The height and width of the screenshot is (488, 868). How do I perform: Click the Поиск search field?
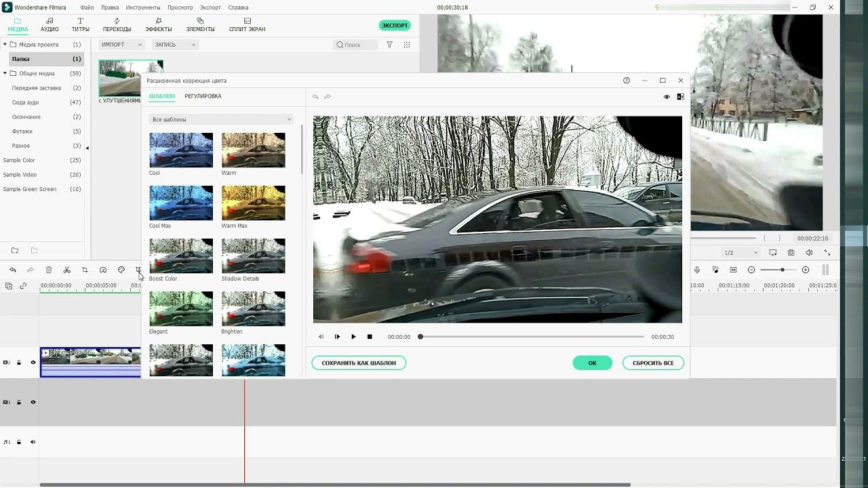(x=355, y=45)
